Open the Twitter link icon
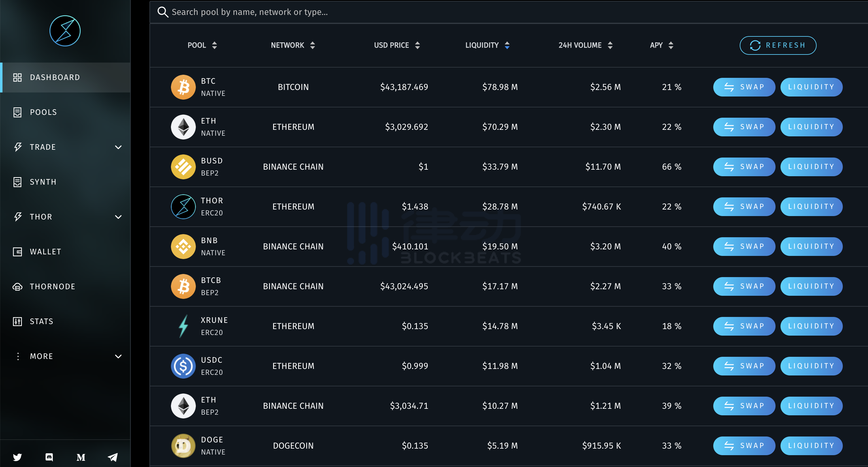 (17, 457)
